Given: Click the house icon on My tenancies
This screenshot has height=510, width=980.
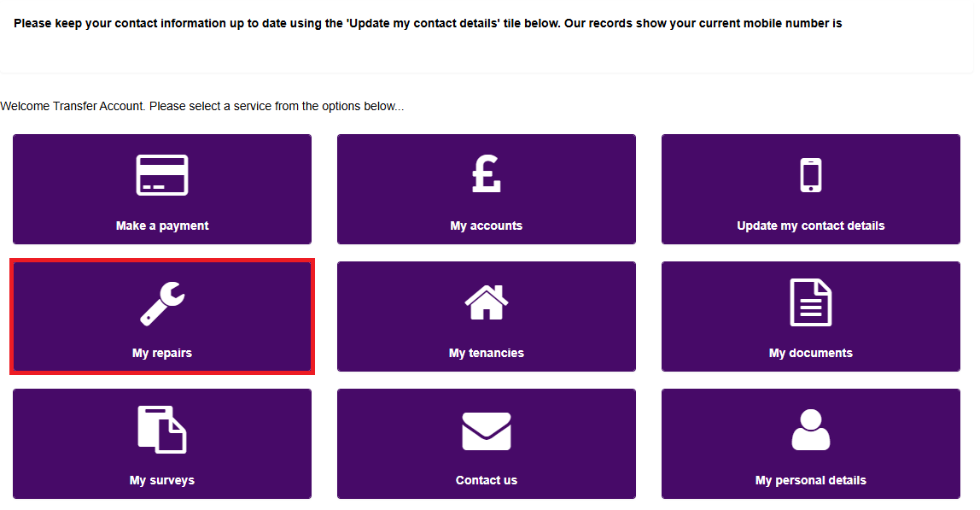Looking at the screenshot, I should [x=487, y=302].
